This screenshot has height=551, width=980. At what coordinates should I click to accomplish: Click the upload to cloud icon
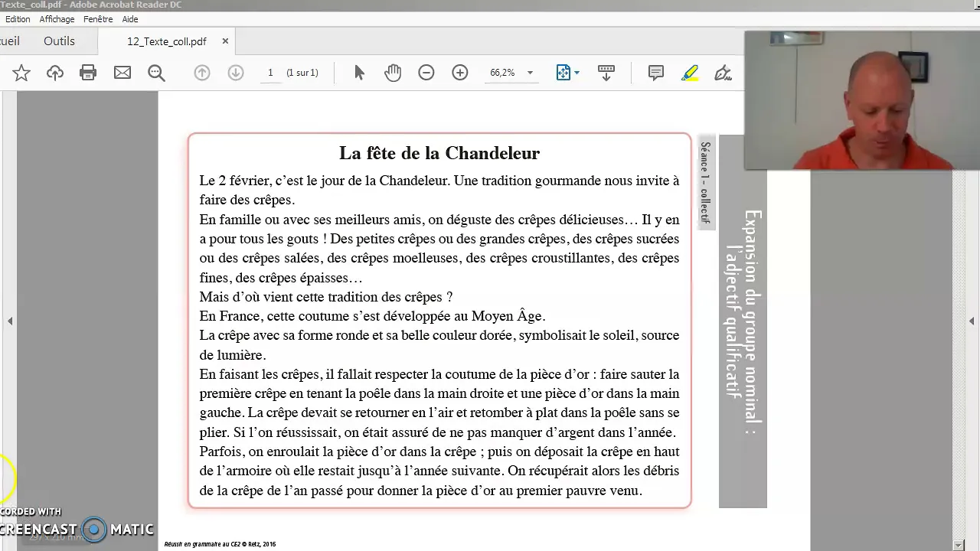(x=55, y=73)
